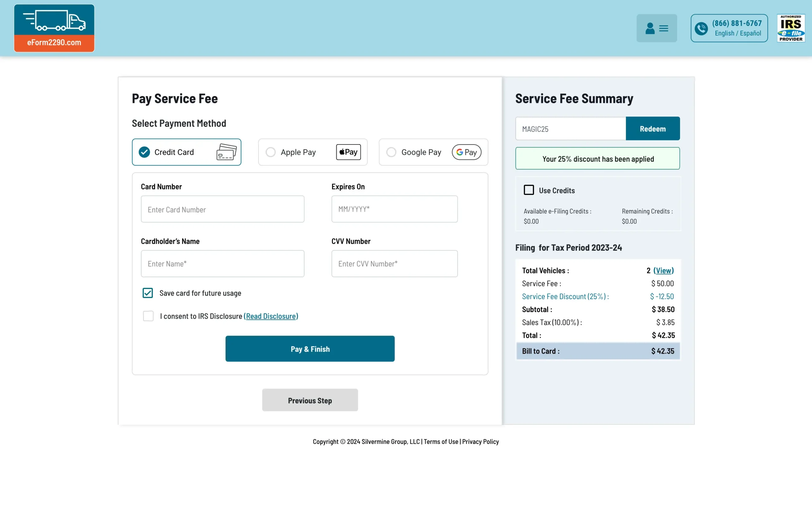The height and width of the screenshot is (507, 812).
Task: Click the IRS authorized e-file provider badge
Action: point(791,28)
